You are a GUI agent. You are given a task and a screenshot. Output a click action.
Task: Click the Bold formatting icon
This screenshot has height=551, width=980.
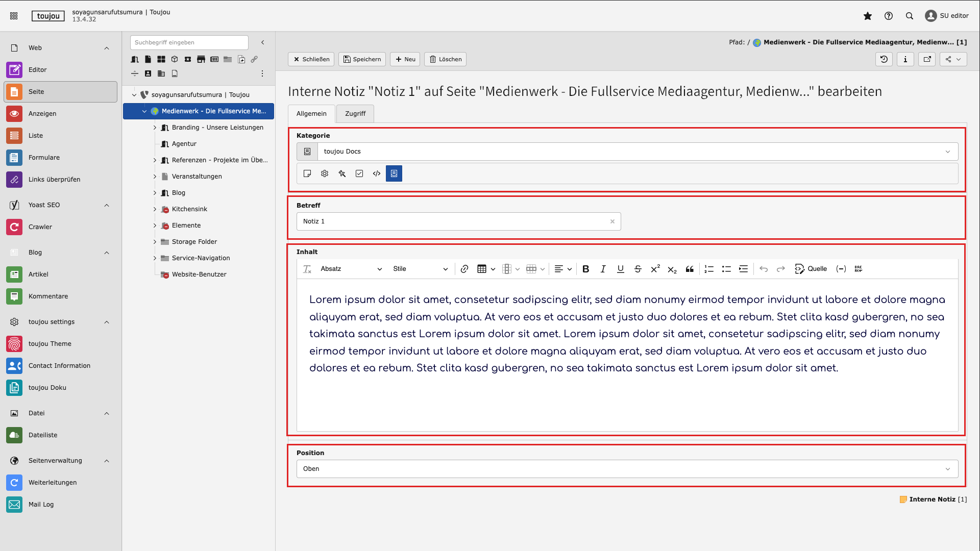[586, 269]
